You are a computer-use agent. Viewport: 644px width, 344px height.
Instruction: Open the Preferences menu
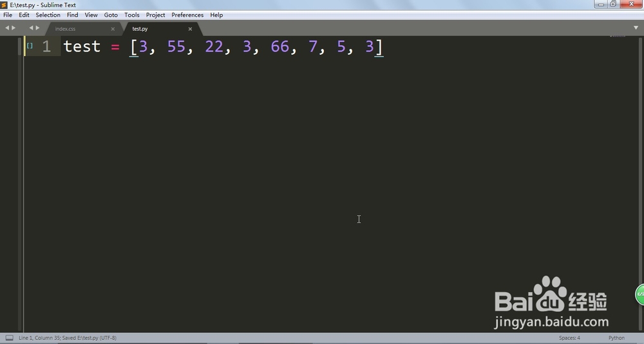187,15
